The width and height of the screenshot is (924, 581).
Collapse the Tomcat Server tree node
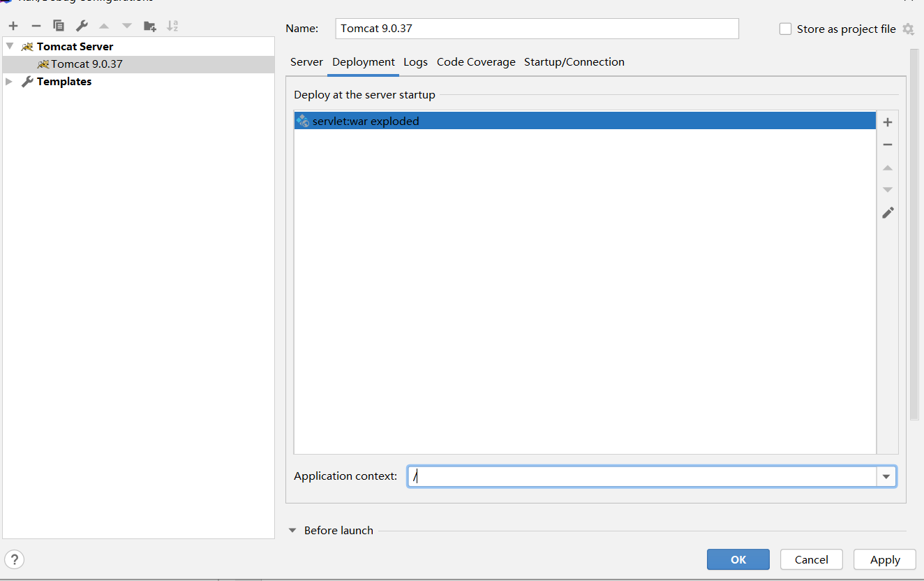coord(9,47)
